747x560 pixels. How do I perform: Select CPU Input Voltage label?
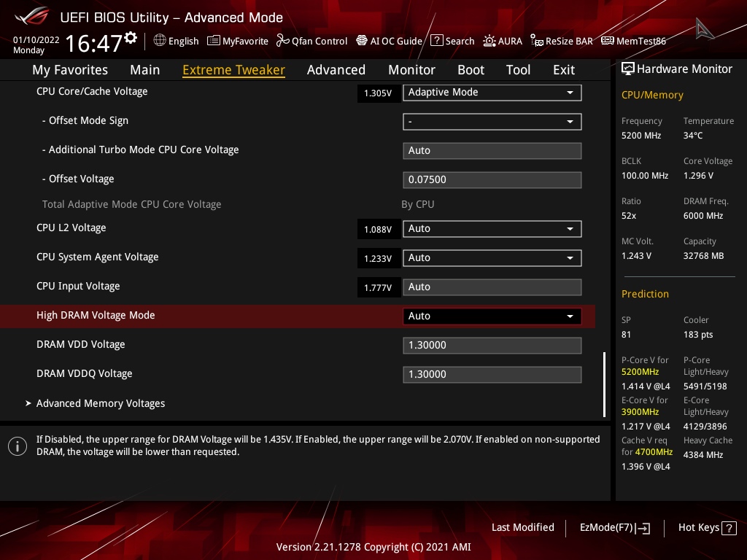(x=78, y=286)
